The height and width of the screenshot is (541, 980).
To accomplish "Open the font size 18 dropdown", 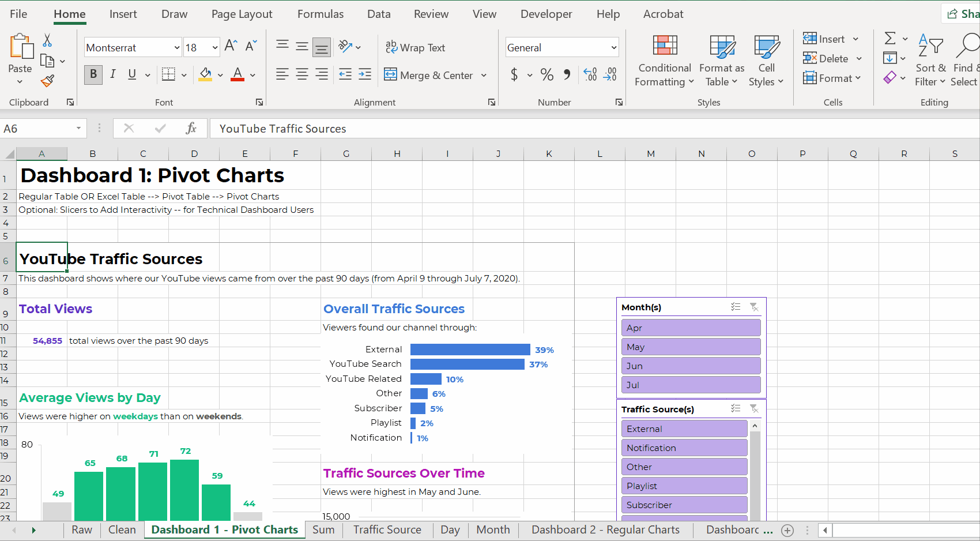I will point(215,47).
